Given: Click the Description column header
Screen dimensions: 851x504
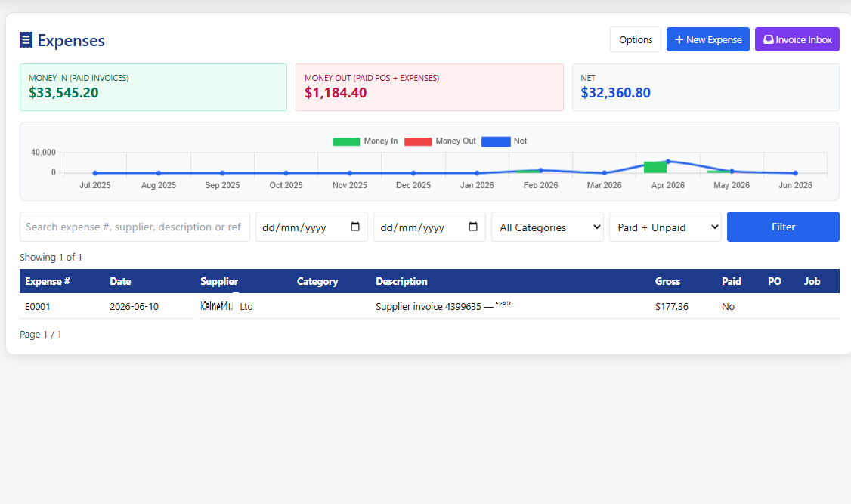Looking at the screenshot, I should pyautogui.click(x=401, y=282).
